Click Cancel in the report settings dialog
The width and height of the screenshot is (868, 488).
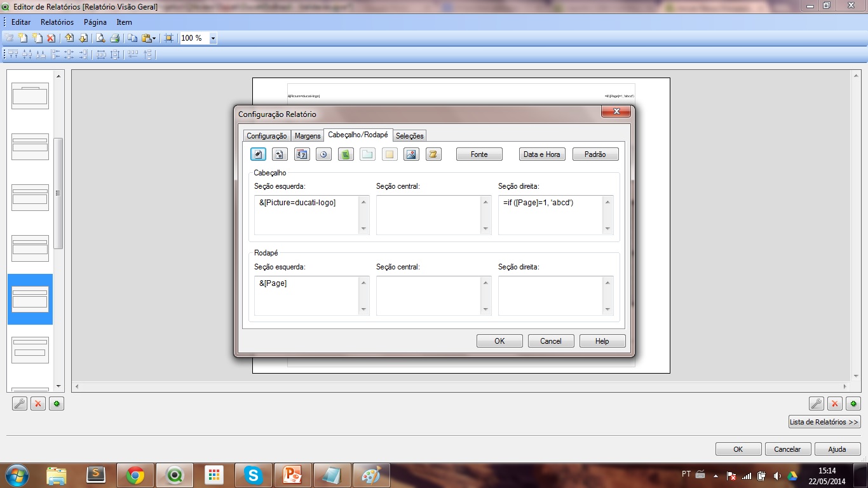point(551,341)
